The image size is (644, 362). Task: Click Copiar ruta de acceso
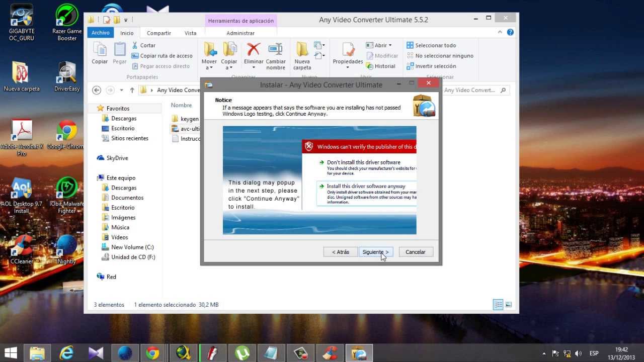[162, 56]
